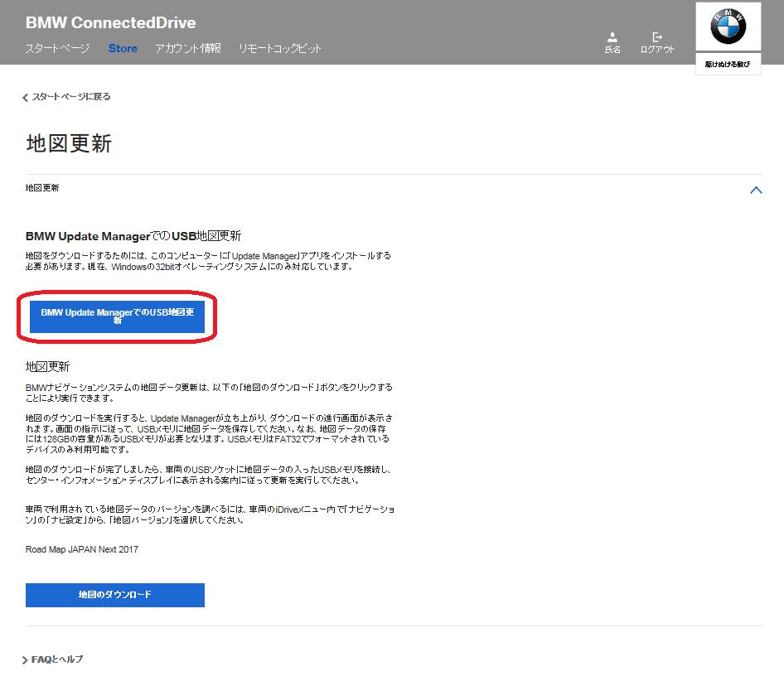Open リモートコックピット menu item

pyautogui.click(x=279, y=49)
